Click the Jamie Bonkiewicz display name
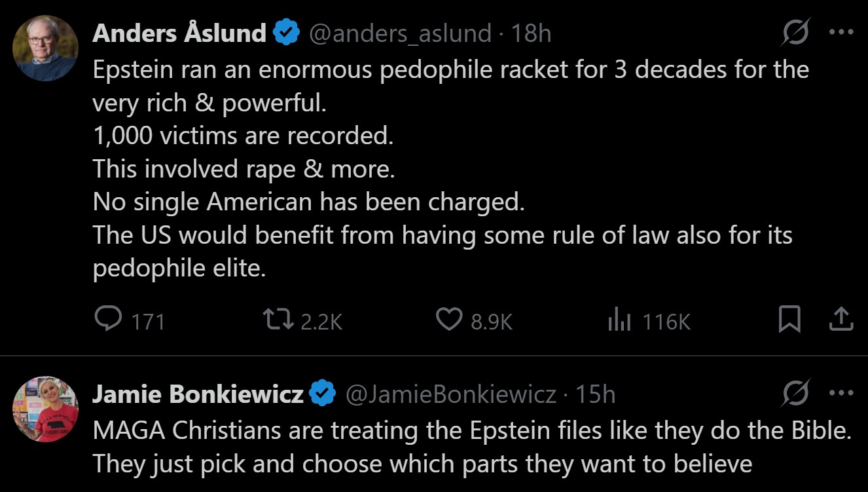 [x=197, y=394]
